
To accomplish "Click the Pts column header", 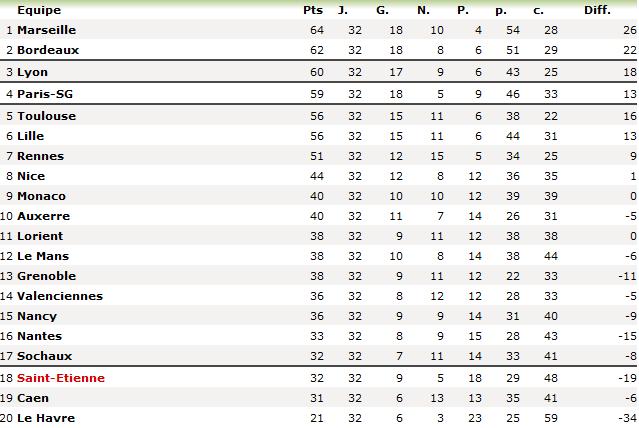I will coord(312,10).
